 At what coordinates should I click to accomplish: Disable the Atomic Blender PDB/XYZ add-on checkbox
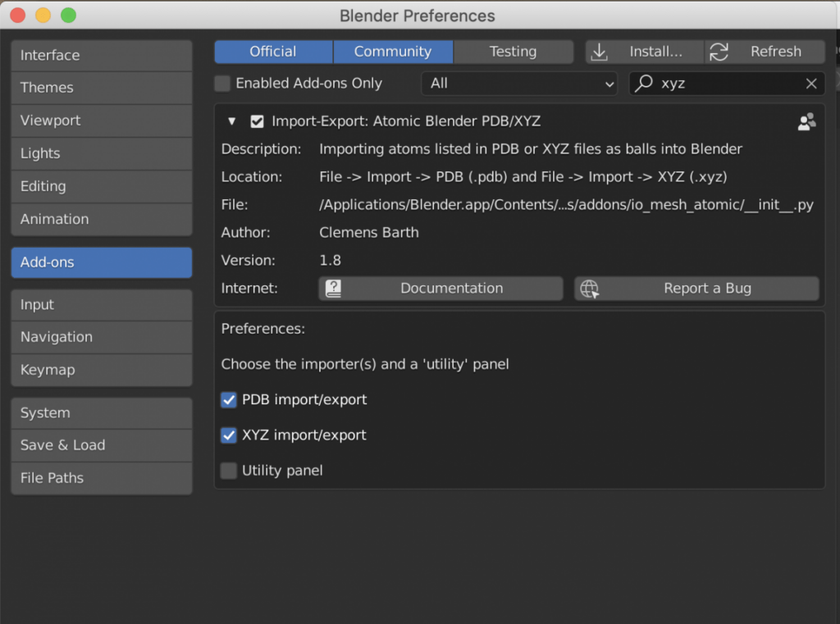coord(257,121)
